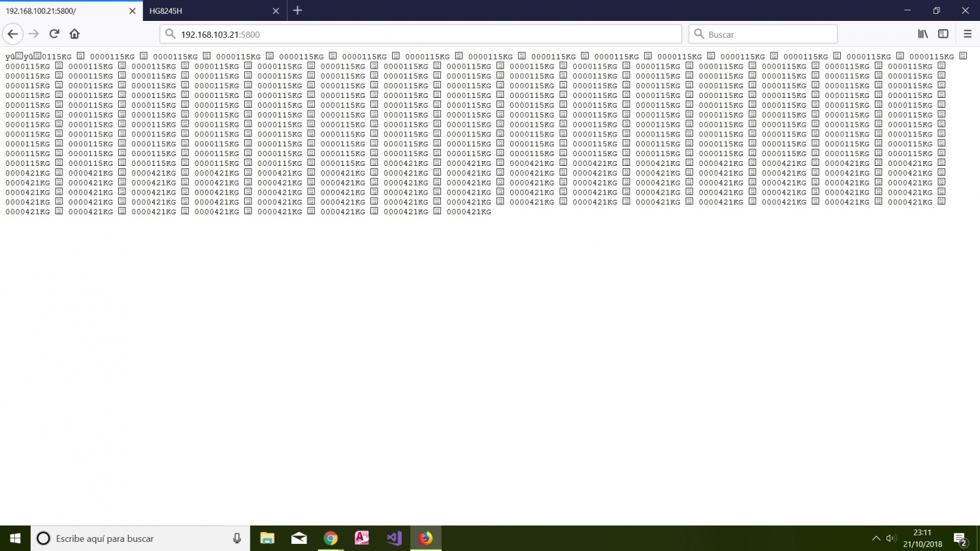Viewport: 980px width, 551px height.
Task: Activate the taskbar microphone icon
Action: coord(237,539)
